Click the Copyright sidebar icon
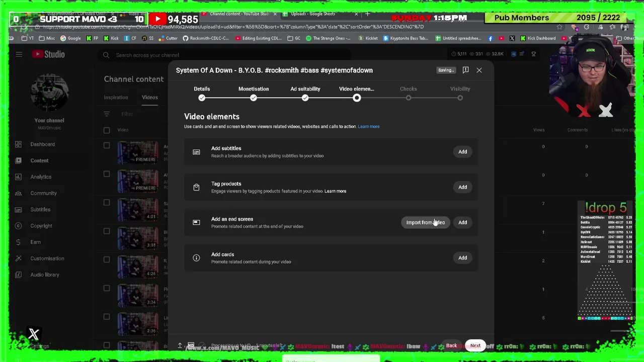 tap(18, 226)
